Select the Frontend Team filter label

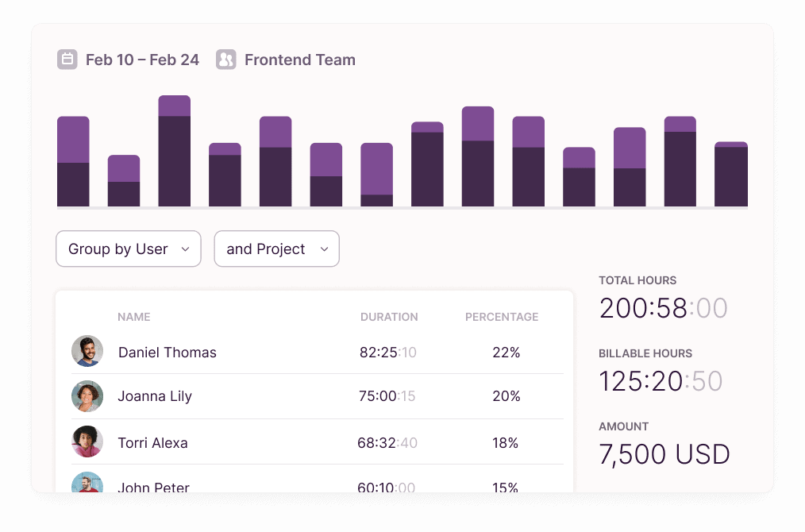click(299, 60)
